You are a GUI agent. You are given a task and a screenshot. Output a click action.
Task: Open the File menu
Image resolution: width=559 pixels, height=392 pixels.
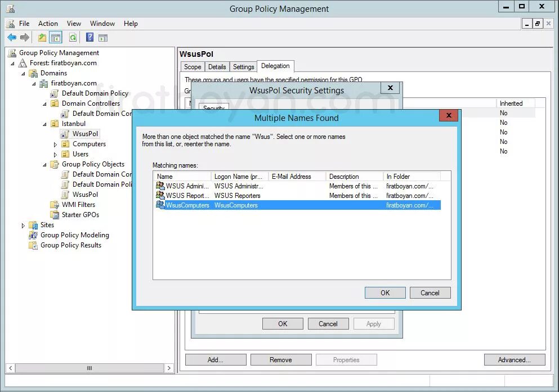pyautogui.click(x=24, y=24)
